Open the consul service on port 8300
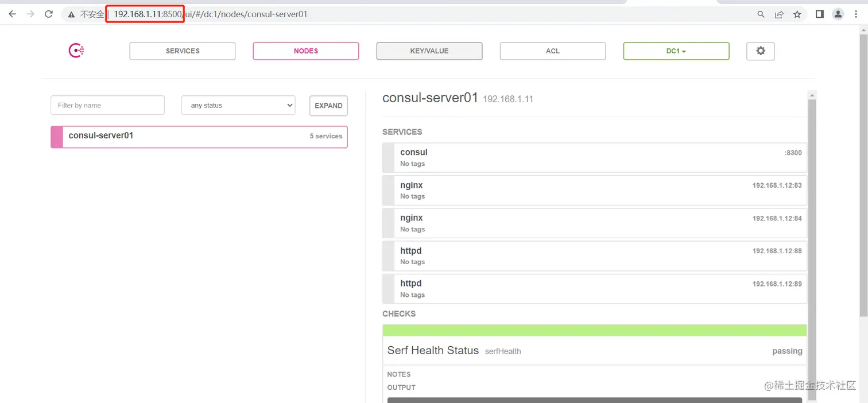The image size is (868, 403). 595,158
